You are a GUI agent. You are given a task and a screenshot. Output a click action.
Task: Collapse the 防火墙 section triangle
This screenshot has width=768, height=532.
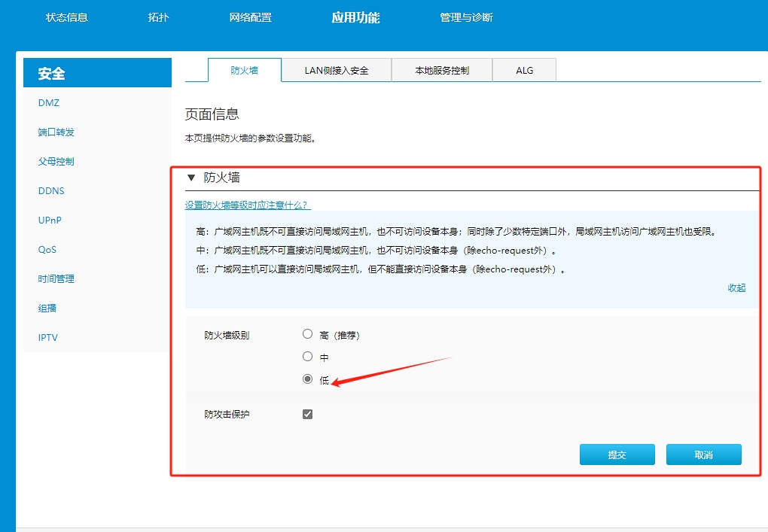click(x=191, y=178)
